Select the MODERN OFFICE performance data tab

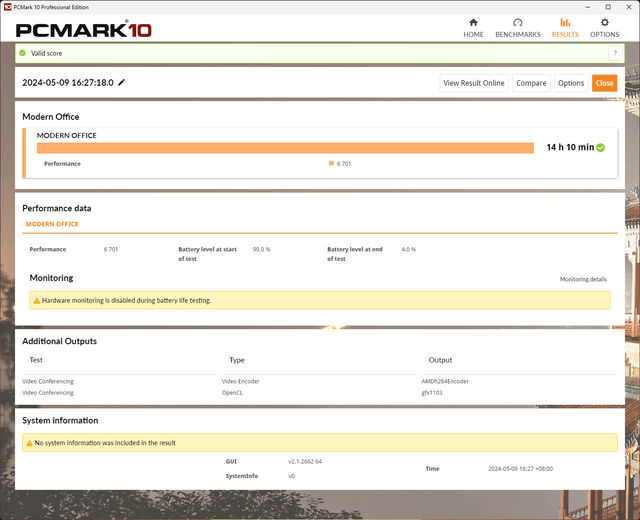tap(52, 224)
